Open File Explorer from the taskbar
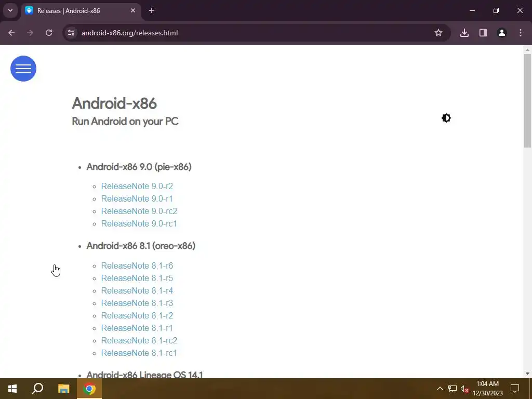This screenshot has width=532, height=399. (x=63, y=389)
